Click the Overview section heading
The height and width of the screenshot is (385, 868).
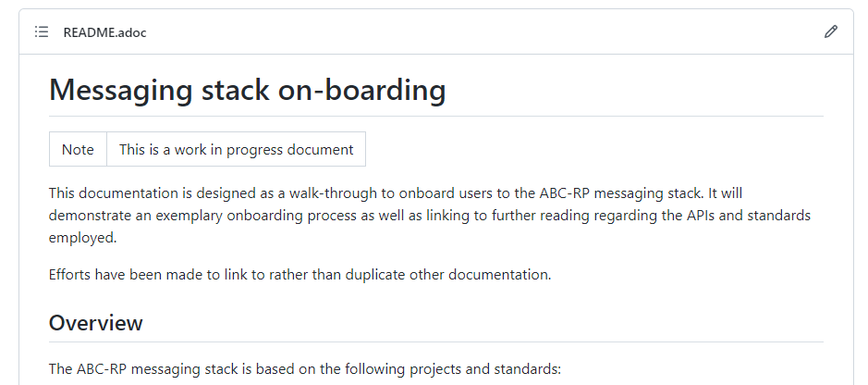(x=96, y=322)
